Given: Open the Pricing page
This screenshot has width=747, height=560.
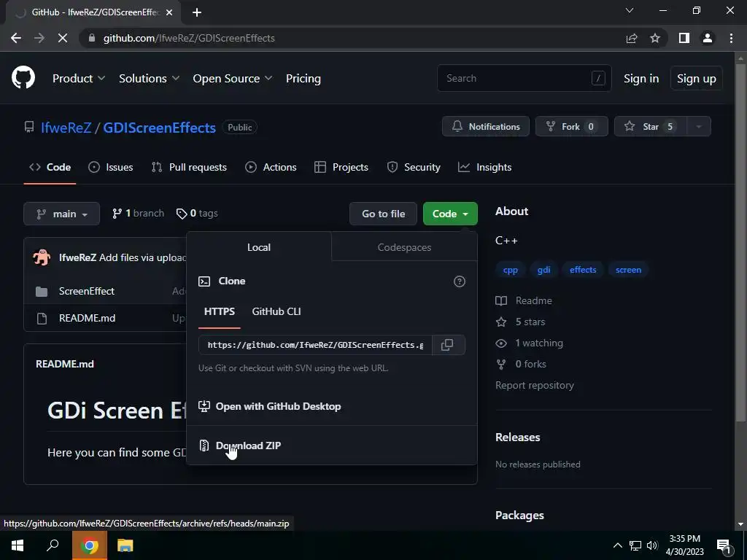Looking at the screenshot, I should [x=303, y=79].
